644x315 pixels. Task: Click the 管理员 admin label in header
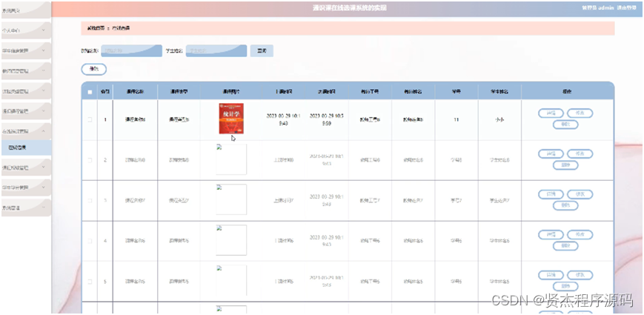click(598, 8)
